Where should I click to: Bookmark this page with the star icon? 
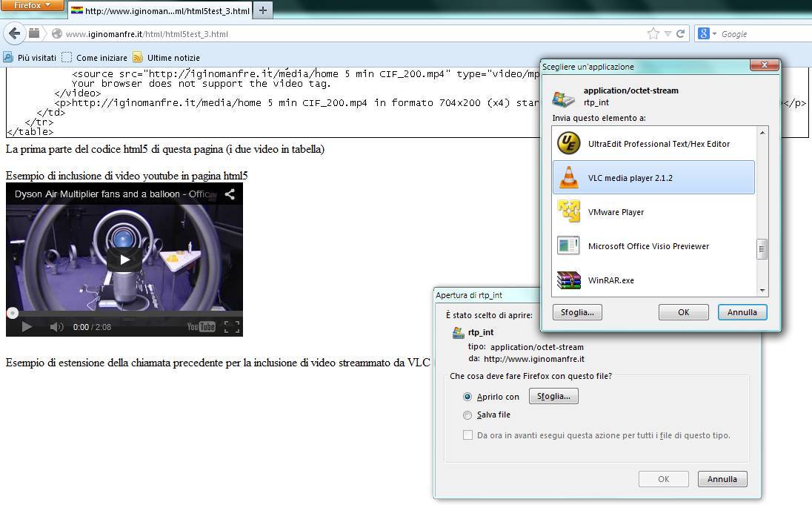(x=653, y=33)
